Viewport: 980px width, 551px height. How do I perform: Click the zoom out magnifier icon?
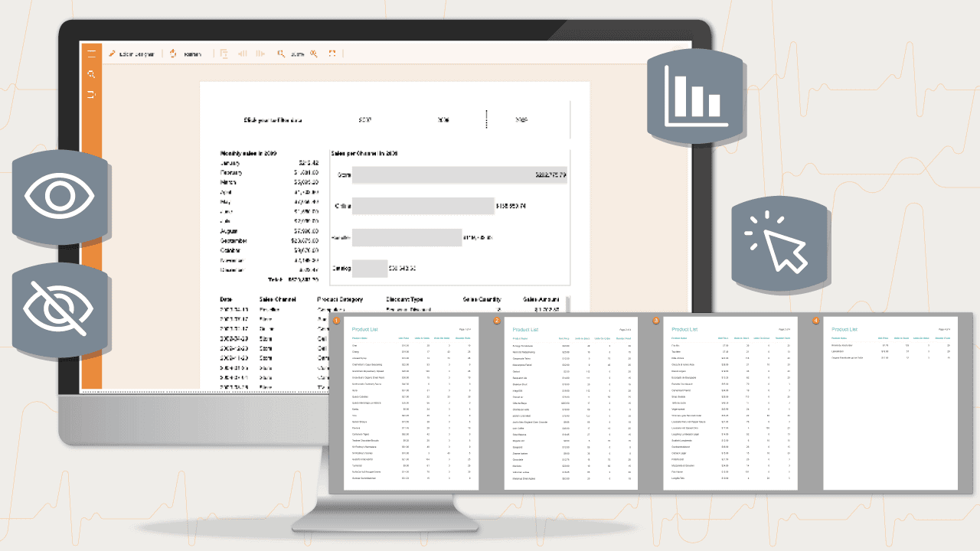281,54
